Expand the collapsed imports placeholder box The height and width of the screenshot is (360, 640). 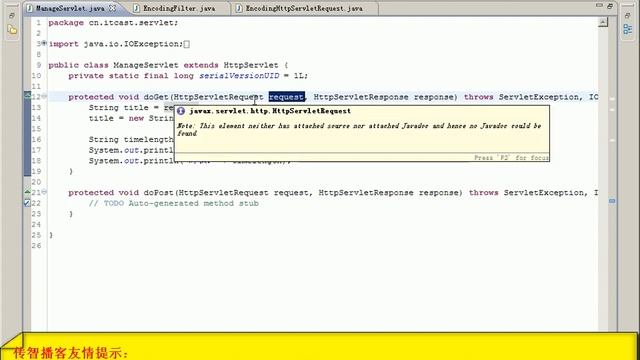(x=187, y=44)
